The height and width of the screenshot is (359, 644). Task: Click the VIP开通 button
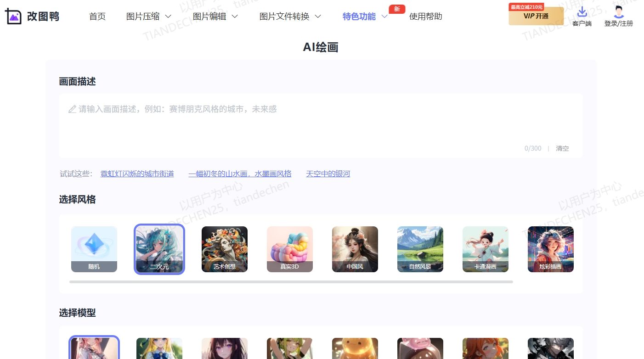click(536, 17)
